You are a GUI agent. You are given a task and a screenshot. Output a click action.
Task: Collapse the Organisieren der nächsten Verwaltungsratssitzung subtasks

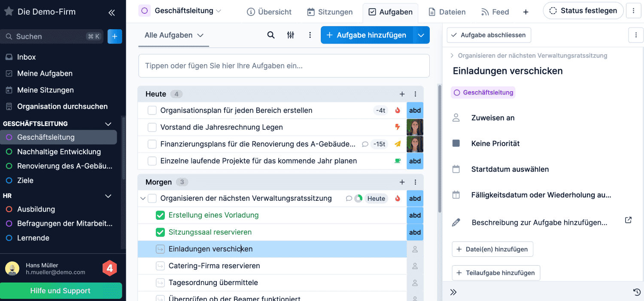[x=143, y=199]
